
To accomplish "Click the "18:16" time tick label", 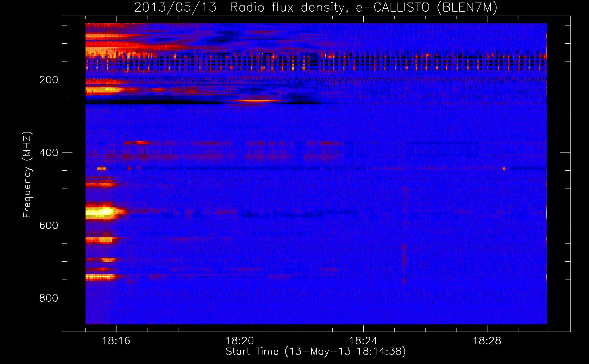I will click(116, 341).
